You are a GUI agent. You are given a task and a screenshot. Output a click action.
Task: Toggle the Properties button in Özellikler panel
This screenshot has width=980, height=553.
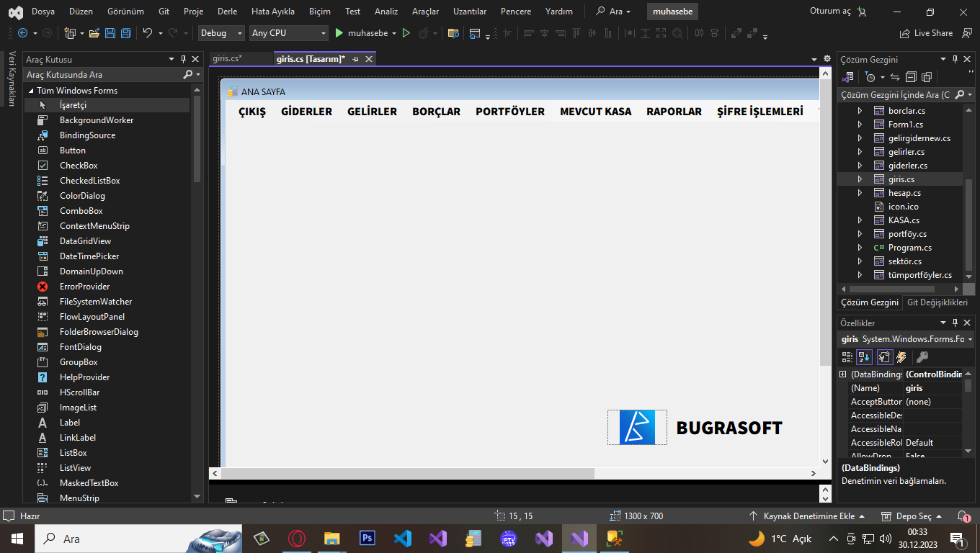point(884,357)
